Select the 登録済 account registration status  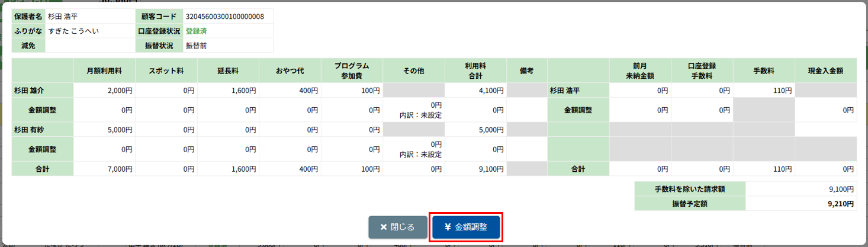(x=196, y=31)
